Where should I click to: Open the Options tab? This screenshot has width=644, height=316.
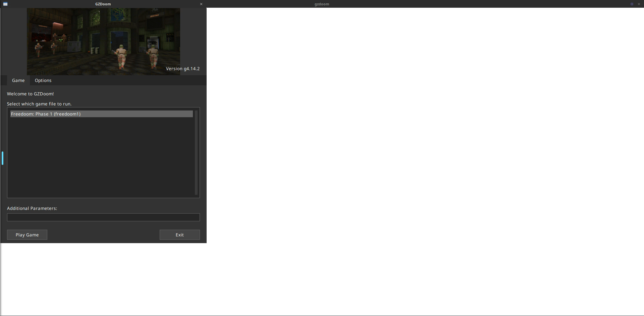click(43, 80)
